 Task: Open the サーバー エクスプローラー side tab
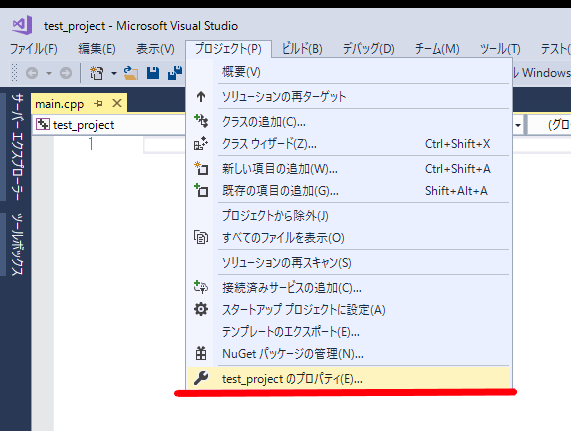[17, 147]
